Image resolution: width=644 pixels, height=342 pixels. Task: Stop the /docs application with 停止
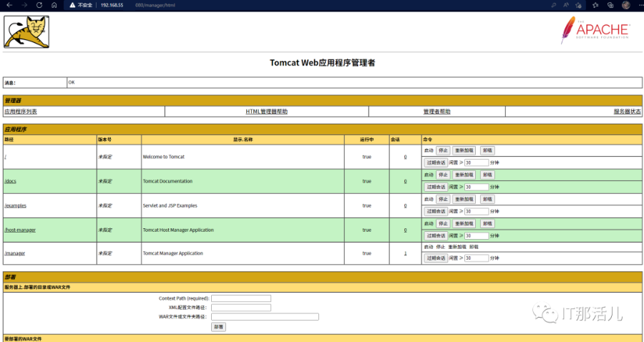click(x=443, y=175)
